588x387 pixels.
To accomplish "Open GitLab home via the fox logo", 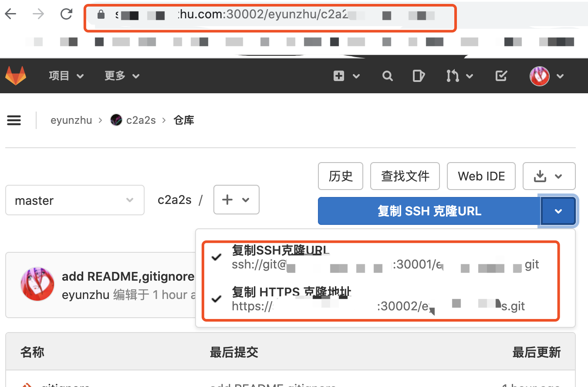I will (x=16, y=76).
